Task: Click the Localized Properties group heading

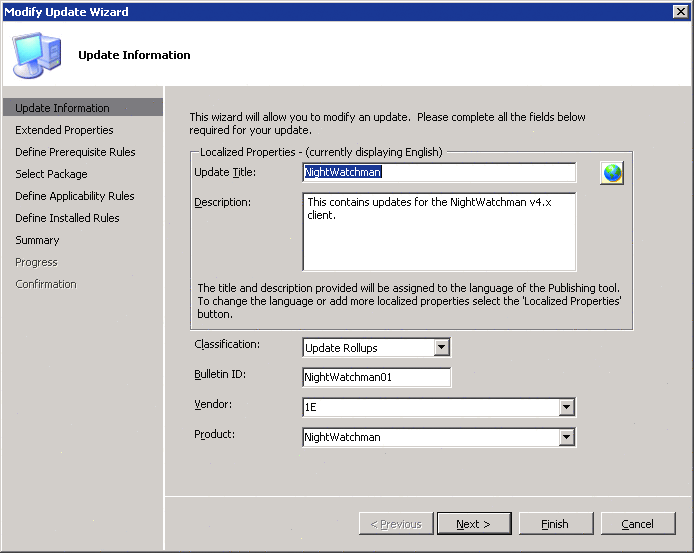Action: point(321,152)
